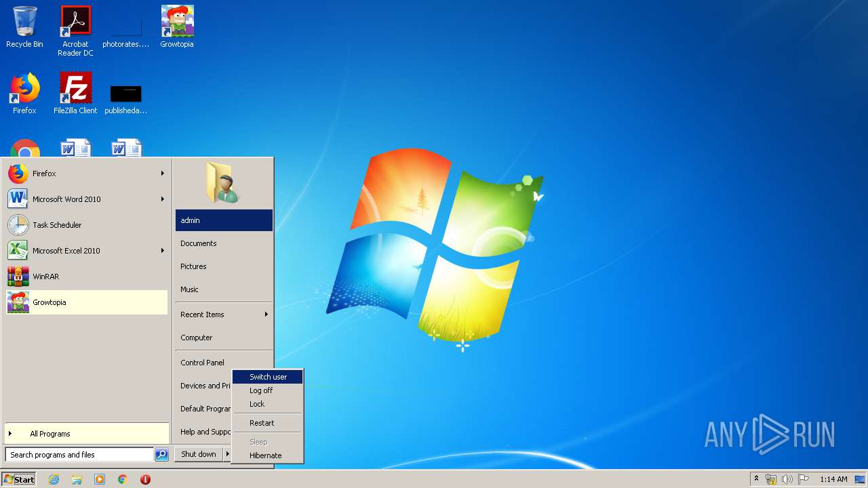The image size is (868, 488).
Task: Select Switch user from power menu
Action: [267, 377]
